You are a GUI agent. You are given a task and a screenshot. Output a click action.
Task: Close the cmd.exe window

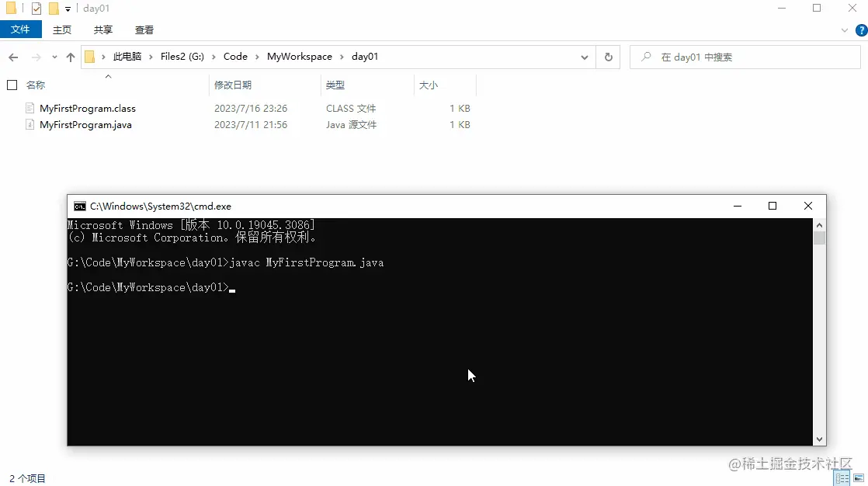pos(807,206)
